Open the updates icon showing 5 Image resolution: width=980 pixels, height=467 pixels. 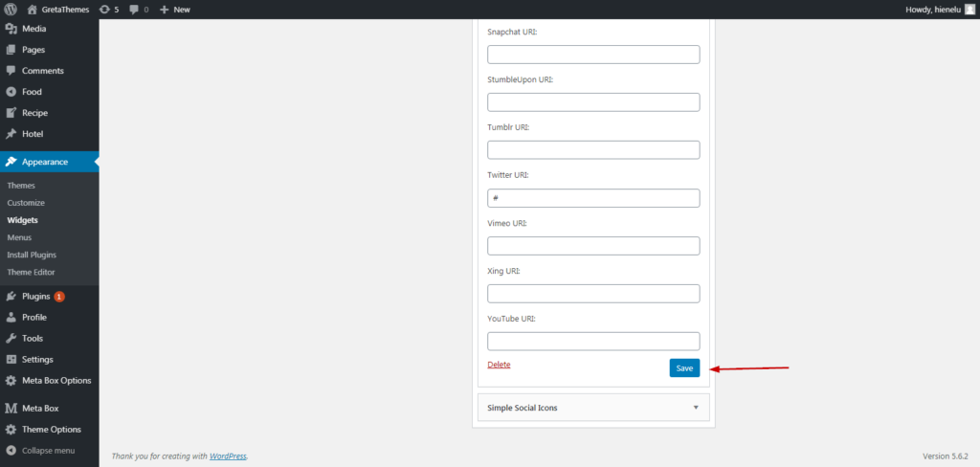pyautogui.click(x=109, y=10)
